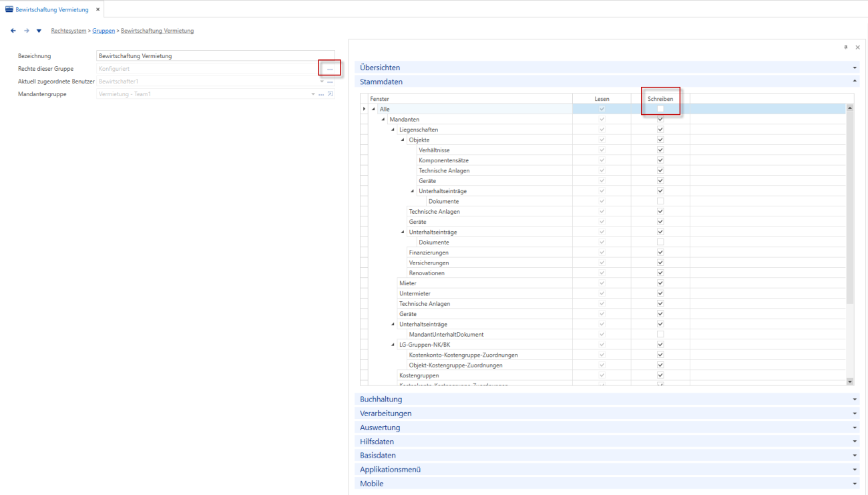Expand the Applikationsmenü section
The width and height of the screenshot is (868, 495).
(x=608, y=470)
